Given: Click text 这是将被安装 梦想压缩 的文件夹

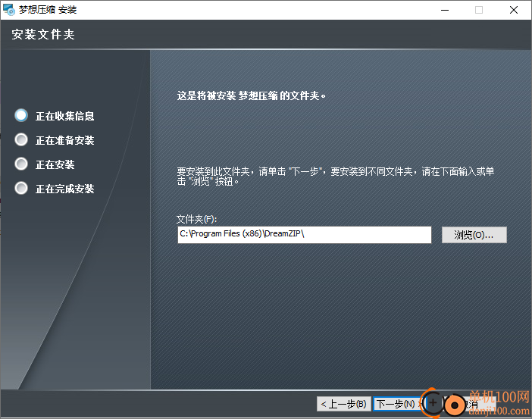Looking at the screenshot, I should point(251,95).
